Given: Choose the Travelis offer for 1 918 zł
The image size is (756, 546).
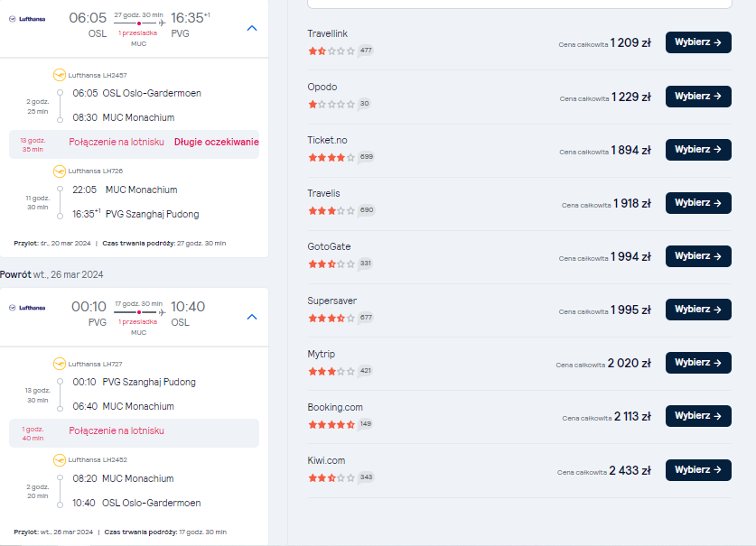Looking at the screenshot, I should 698,203.
